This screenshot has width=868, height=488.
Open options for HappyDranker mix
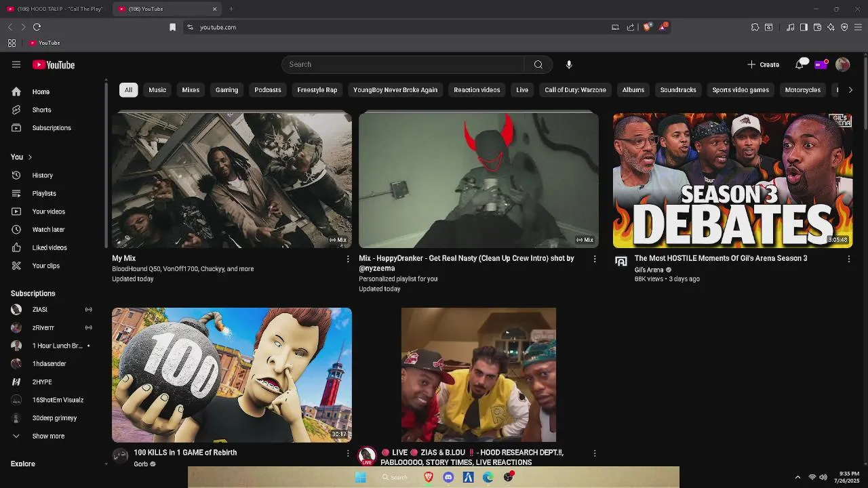coord(595,259)
